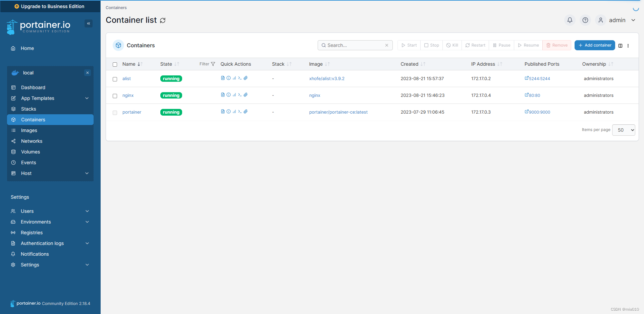Open Networks page
Screen dimensions: 644x314
(50, 141)
